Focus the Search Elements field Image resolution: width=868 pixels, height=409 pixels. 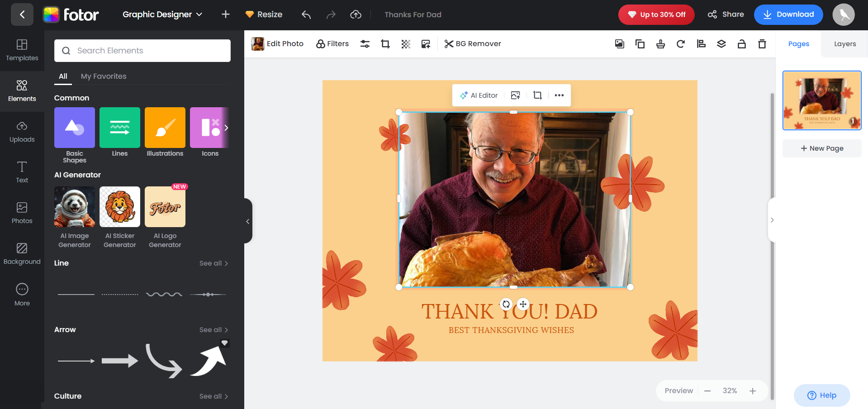pos(142,51)
